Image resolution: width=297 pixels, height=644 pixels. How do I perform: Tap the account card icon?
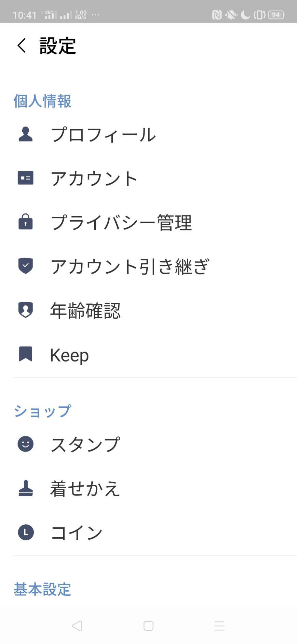click(26, 178)
